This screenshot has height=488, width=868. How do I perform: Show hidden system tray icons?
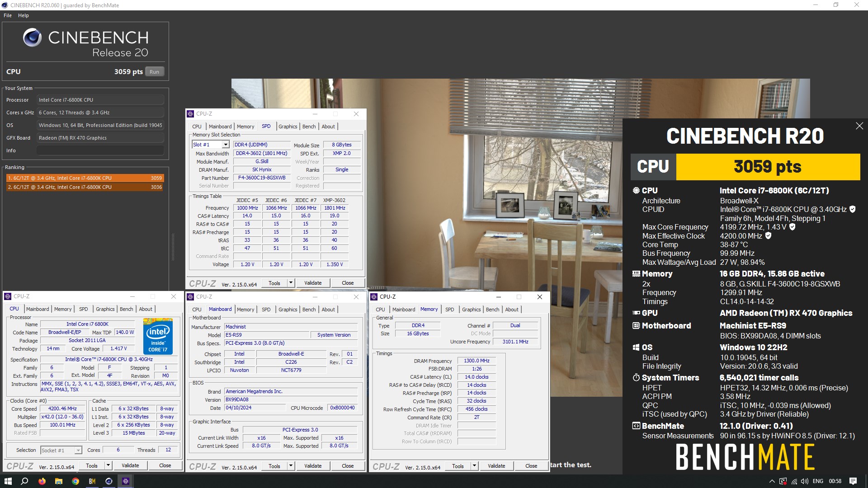point(772,481)
